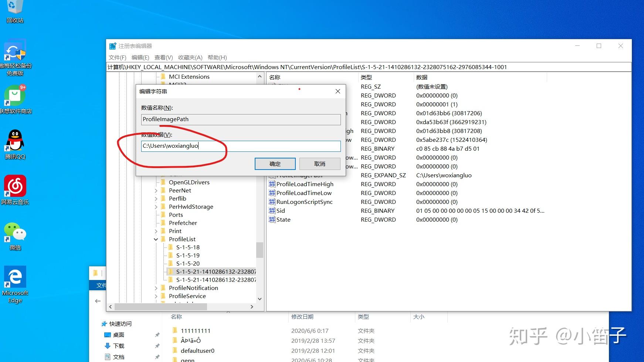Viewport: 644px width, 362px height.
Task: Sort Explorer files by 大小 column
Action: (x=418, y=317)
